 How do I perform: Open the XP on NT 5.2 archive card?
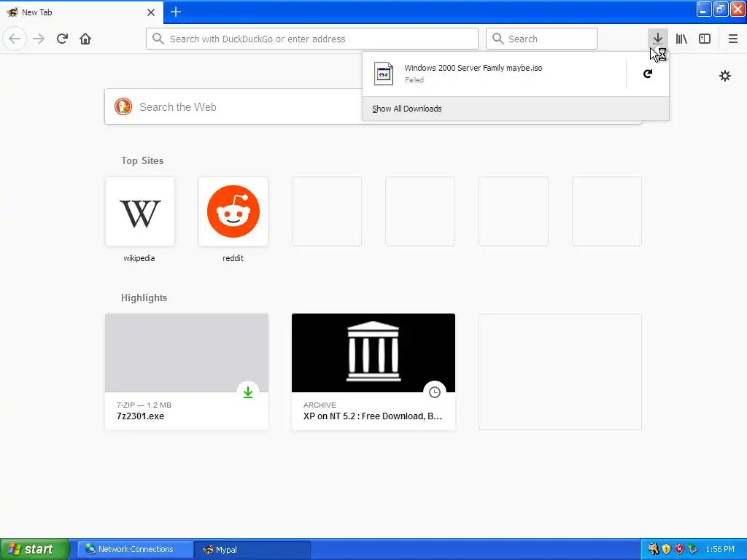pos(373,372)
